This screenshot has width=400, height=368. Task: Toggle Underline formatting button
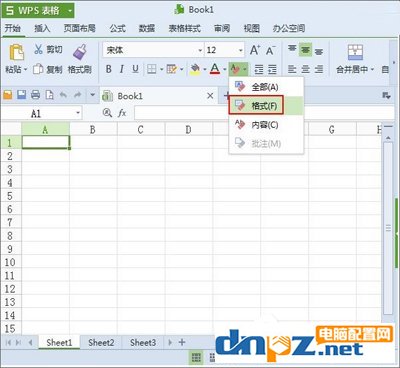[x=135, y=69]
